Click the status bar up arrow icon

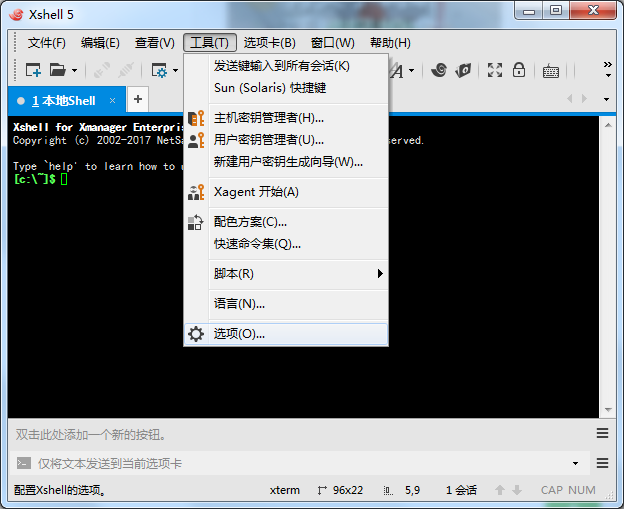[500, 490]
